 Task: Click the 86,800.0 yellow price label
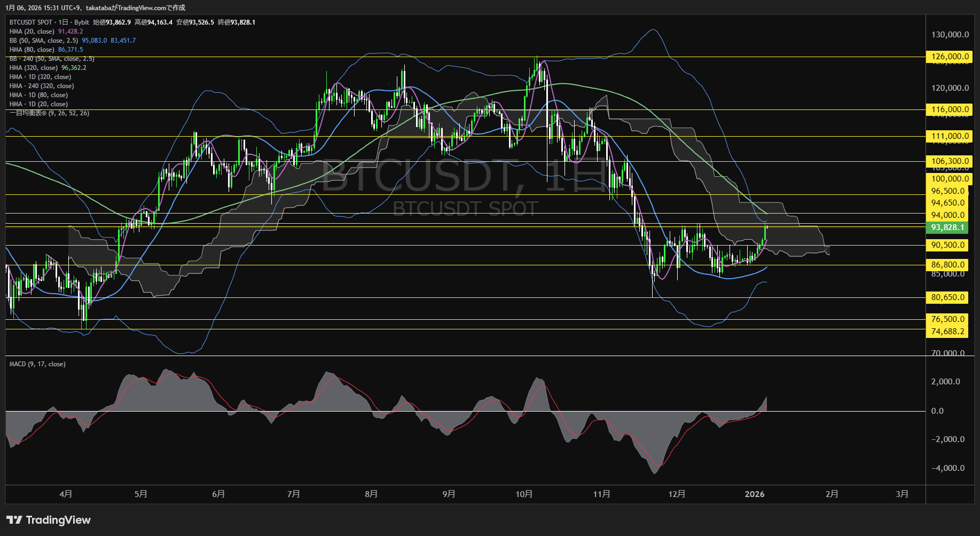click(947, 265)
